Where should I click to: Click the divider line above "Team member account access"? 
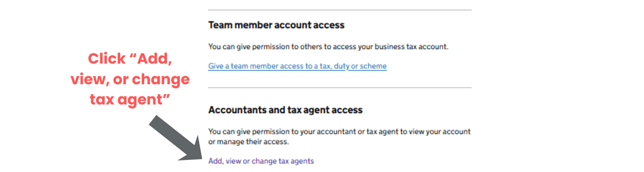pos(340,10)
